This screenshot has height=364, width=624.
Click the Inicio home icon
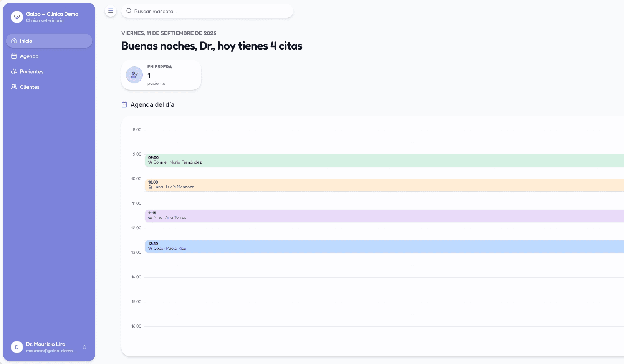coord(14,41)
